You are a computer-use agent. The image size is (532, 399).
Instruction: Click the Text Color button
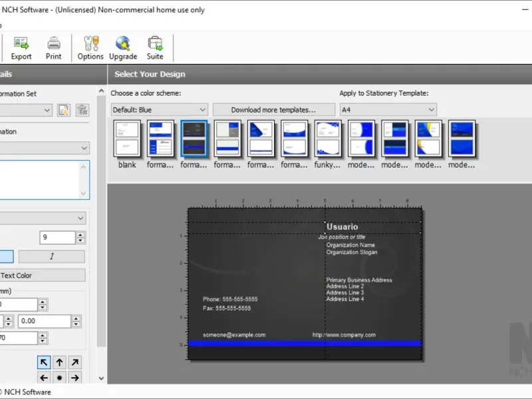(x=43, y=275)
